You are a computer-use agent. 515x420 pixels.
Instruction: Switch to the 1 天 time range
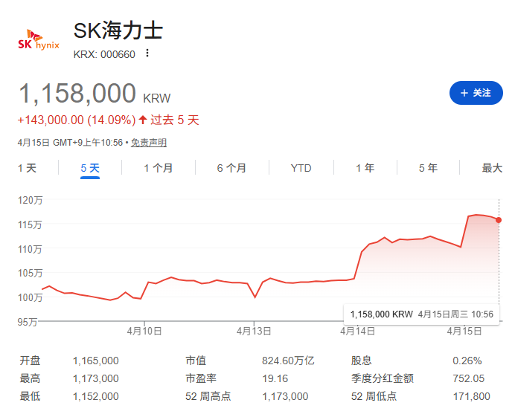[x=27, y=168]
